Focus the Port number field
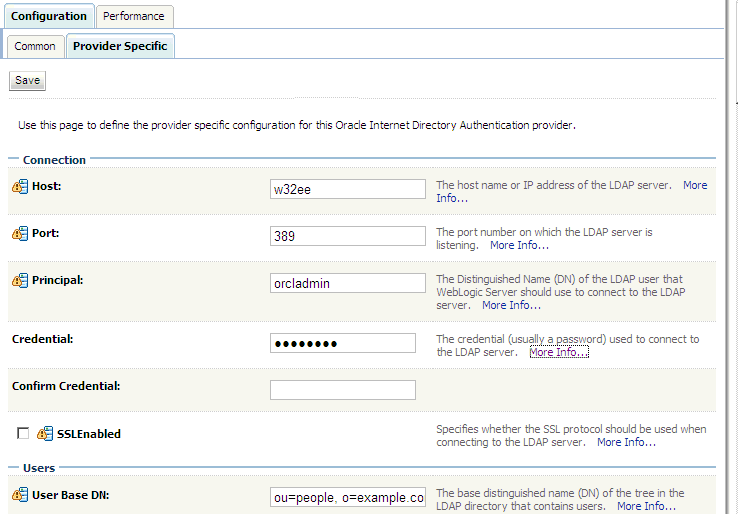The width and height of the screenshot is (738, 514). coord(348,236)
